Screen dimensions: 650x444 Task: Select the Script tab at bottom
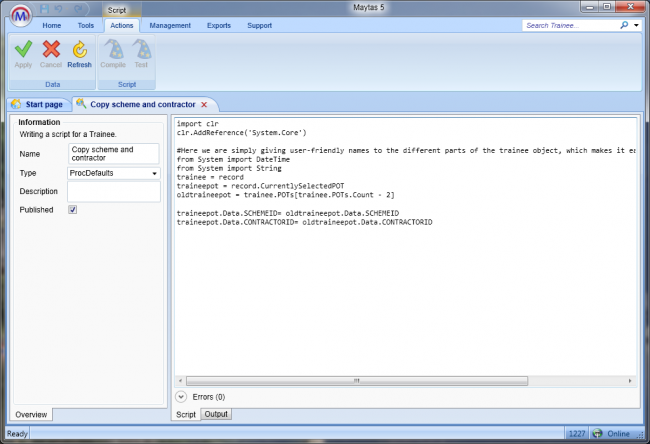pos(186,415)
